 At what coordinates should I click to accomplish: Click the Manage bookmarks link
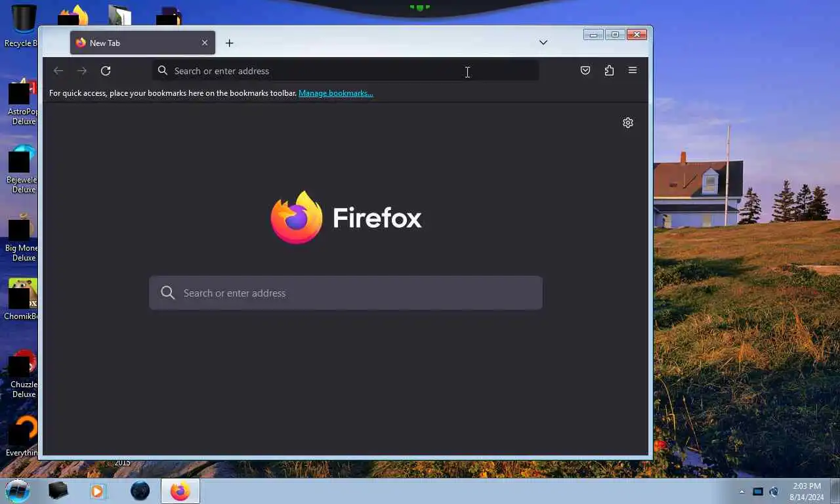335,93
